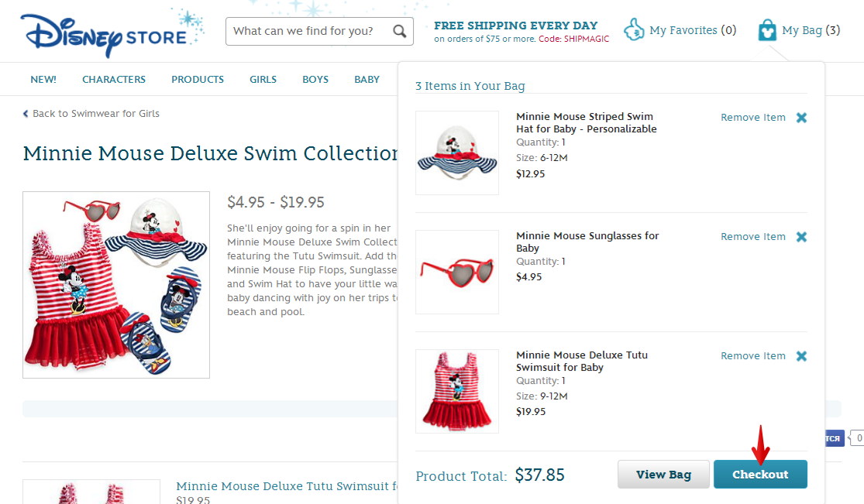Viewport: 864px width, 504px height.
Task: Click Minnie Mouse Sunglasses for Baby title
Action: click(587, 242)
